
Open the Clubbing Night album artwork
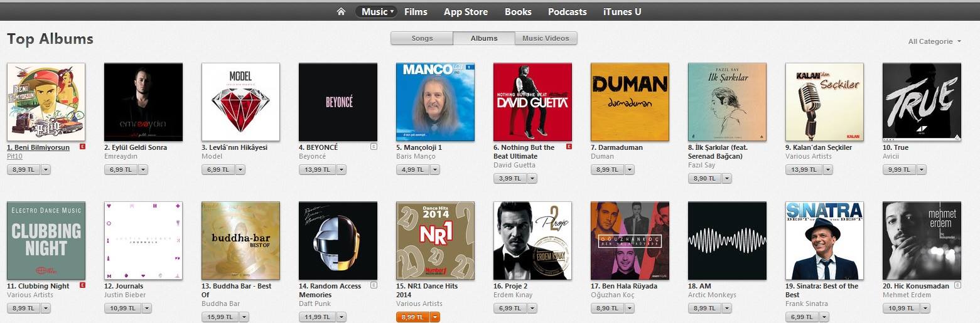click(x=46, y=240)
